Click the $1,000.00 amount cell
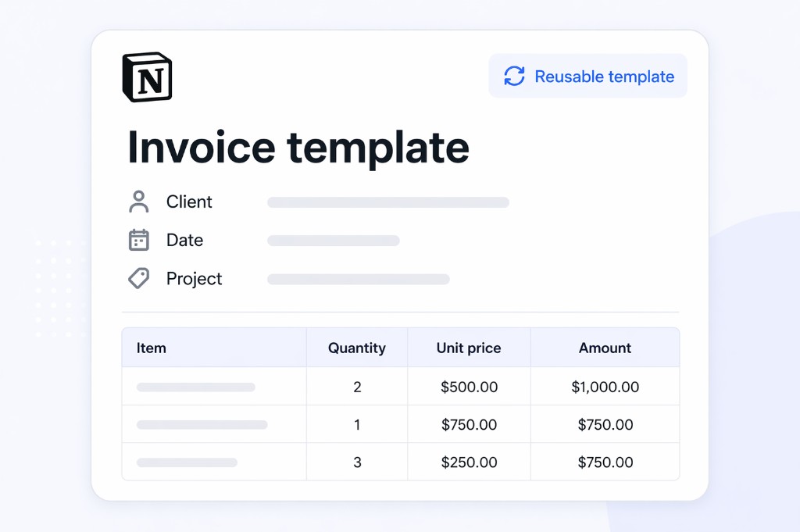The width and height of the screenshot is (800, 532). click(605, 386)
